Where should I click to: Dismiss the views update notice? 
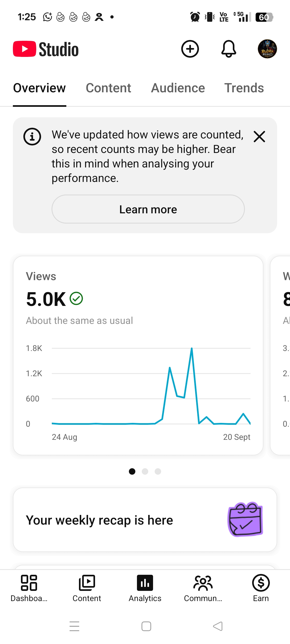click(x=259, y=137)
